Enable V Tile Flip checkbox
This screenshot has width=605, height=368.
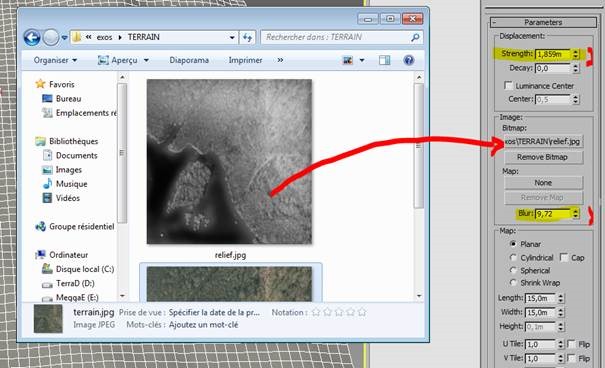[x=571, y=358]
